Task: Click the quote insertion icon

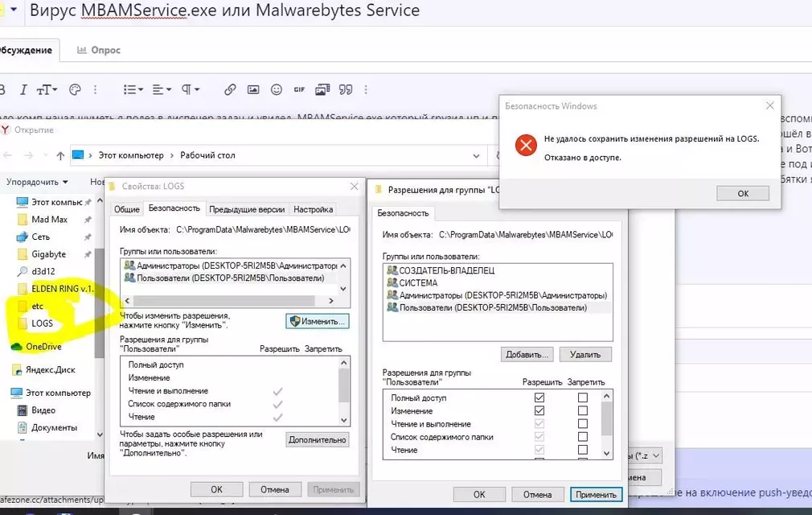Action: (347, 90)
